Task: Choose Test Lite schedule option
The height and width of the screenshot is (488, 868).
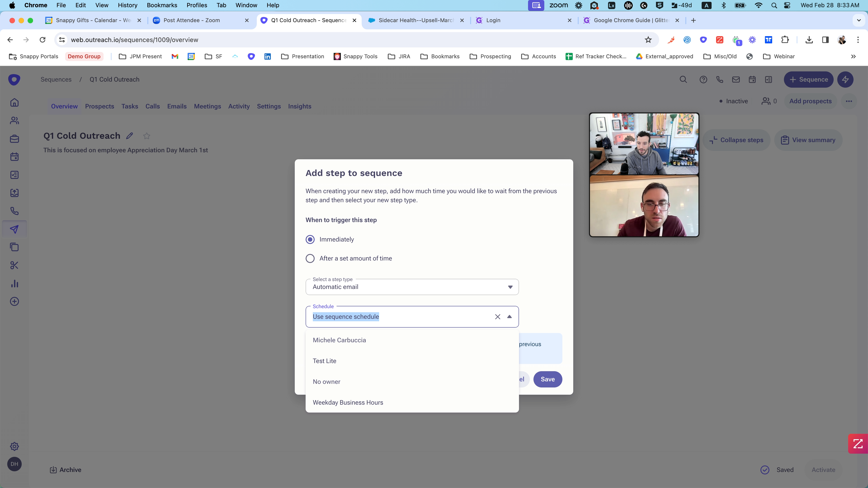Action: (x=412, y=361)
